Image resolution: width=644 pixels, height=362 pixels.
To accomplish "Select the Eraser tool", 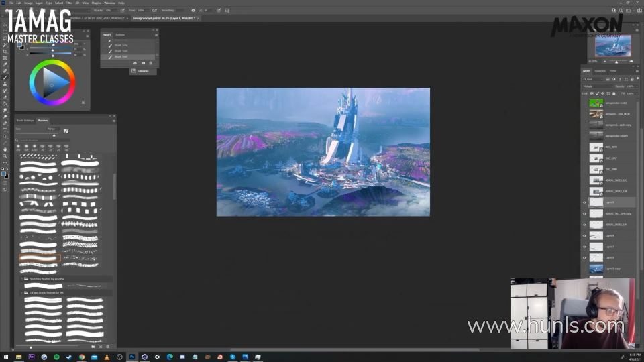I will click(x=5, y=97).
